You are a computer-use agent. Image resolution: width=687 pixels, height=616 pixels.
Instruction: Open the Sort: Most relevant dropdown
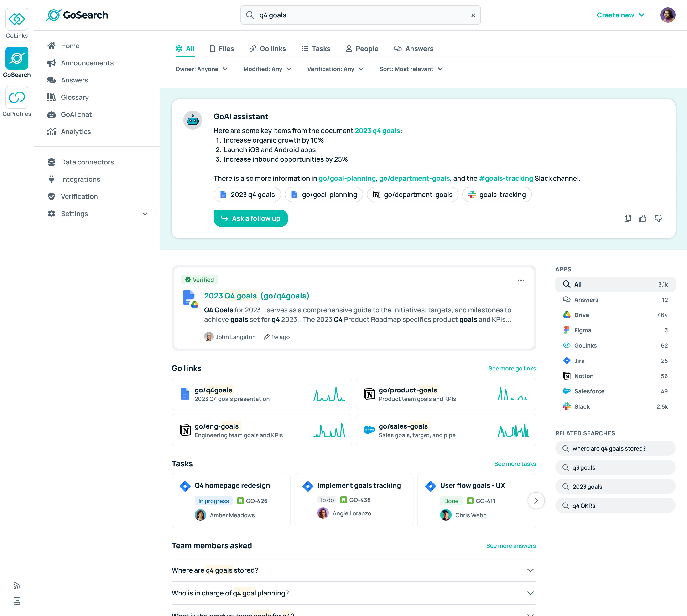[x=411, y=69]
